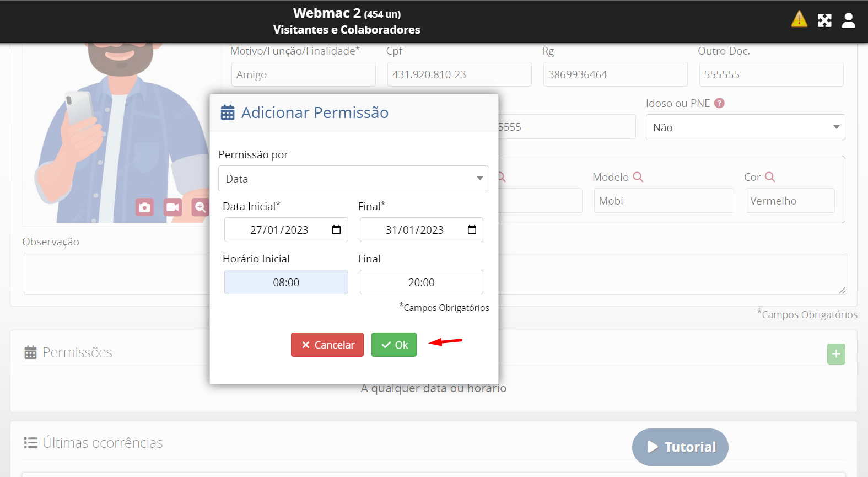
Task: Click the yellow warning alert icon
Action: pos(799,20)
